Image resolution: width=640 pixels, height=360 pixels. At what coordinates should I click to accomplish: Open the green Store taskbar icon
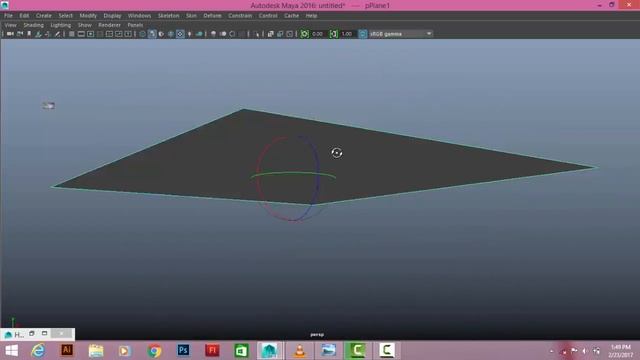(x=241, y=350)
